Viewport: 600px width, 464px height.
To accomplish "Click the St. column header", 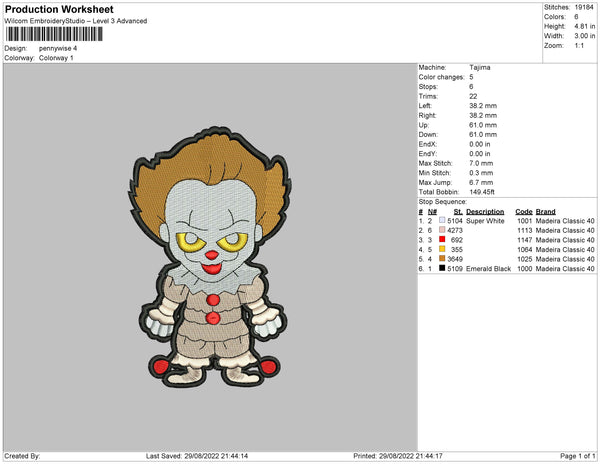I will (458, 212).
